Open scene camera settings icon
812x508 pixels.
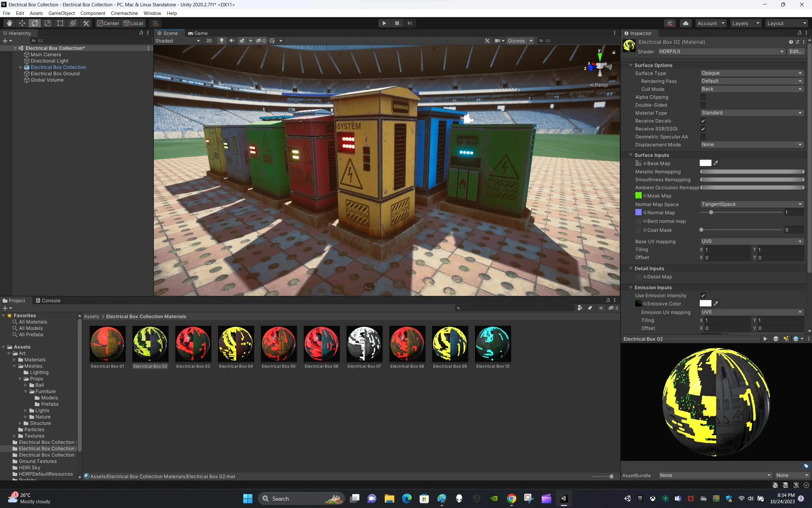coord(498,41)
